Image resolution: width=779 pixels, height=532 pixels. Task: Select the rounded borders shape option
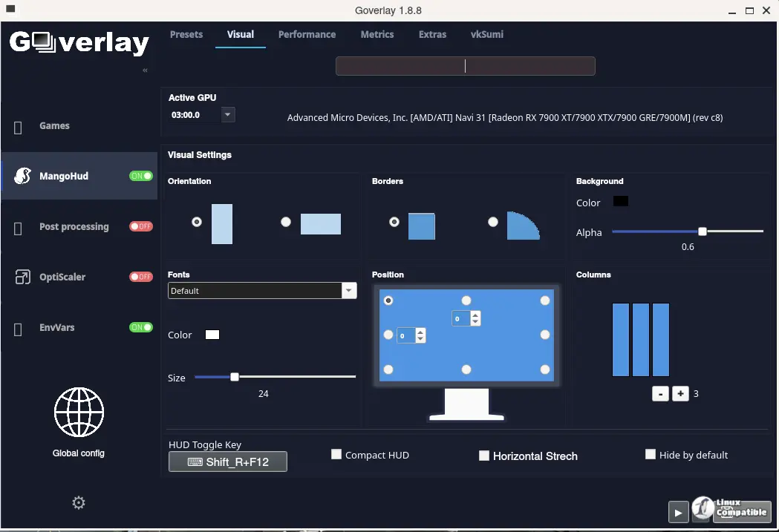(493, 222)
